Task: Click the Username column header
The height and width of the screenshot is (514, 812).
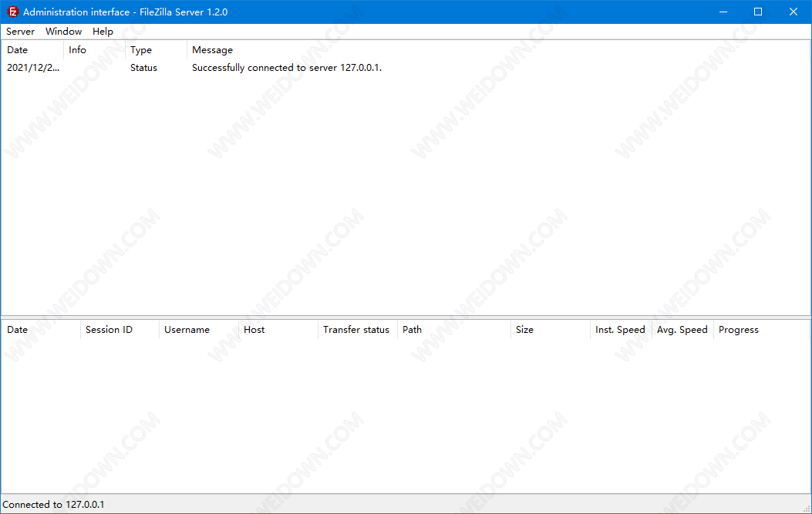Action: (199, 330)
